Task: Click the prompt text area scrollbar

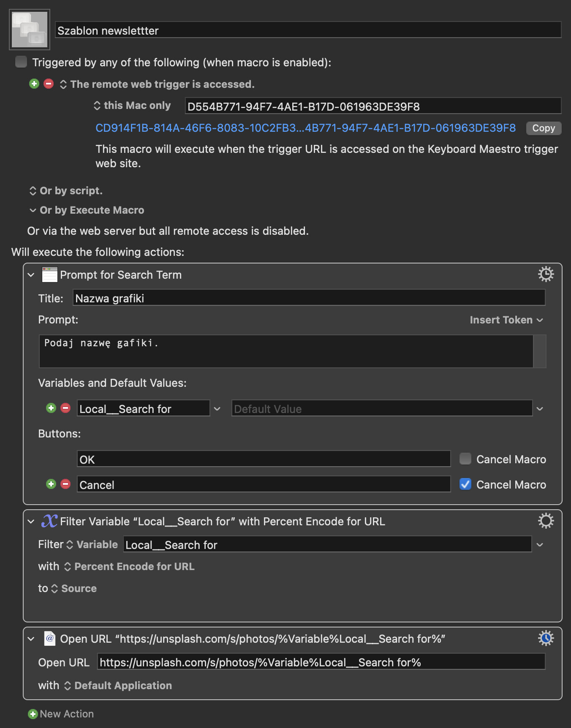Action: pos(540,351)
